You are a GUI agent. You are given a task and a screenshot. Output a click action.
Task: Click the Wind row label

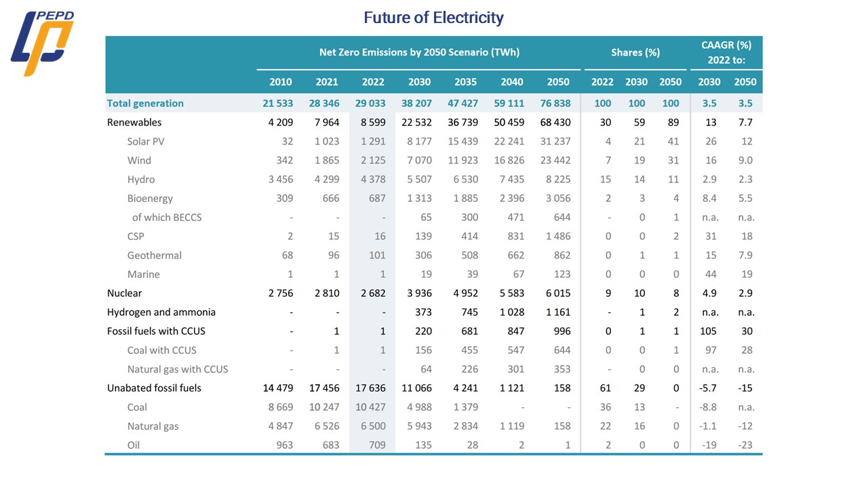pyautogui.click(x=139, y=161)
